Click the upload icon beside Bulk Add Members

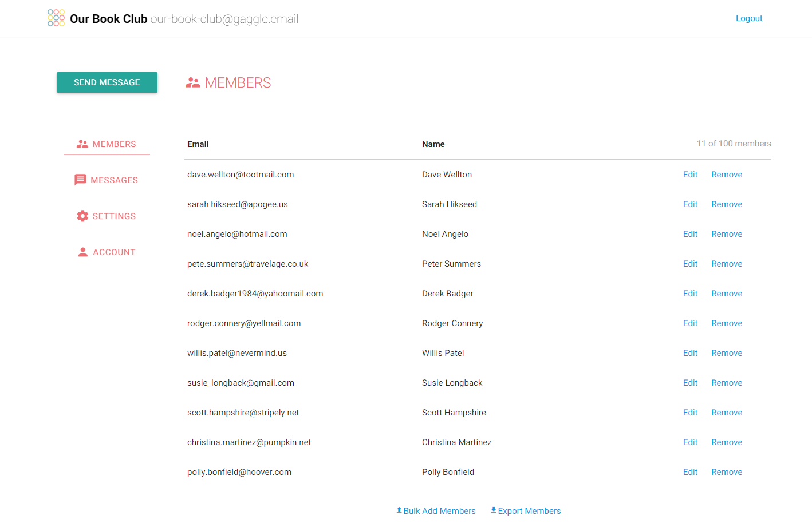coord(399,510)
